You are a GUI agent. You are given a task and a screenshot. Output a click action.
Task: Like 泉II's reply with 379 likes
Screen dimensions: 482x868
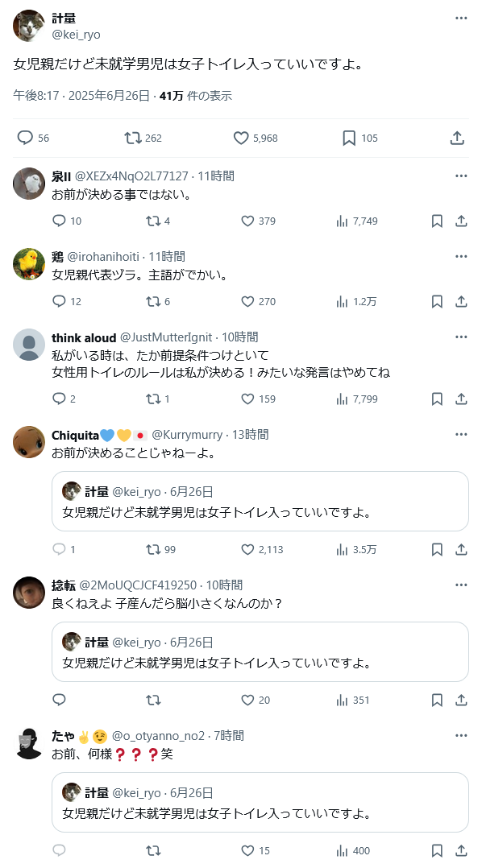[x=247, y=221]
